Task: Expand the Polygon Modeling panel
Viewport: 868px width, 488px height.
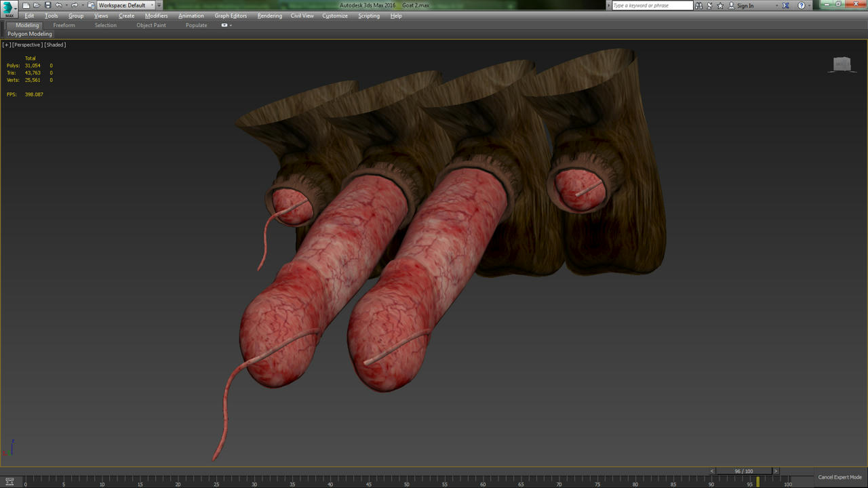Action: tap(30, 34)
